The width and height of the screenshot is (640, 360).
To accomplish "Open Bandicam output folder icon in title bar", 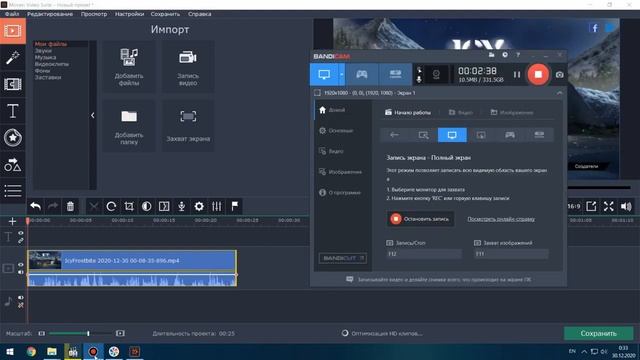I will [491, 55].
